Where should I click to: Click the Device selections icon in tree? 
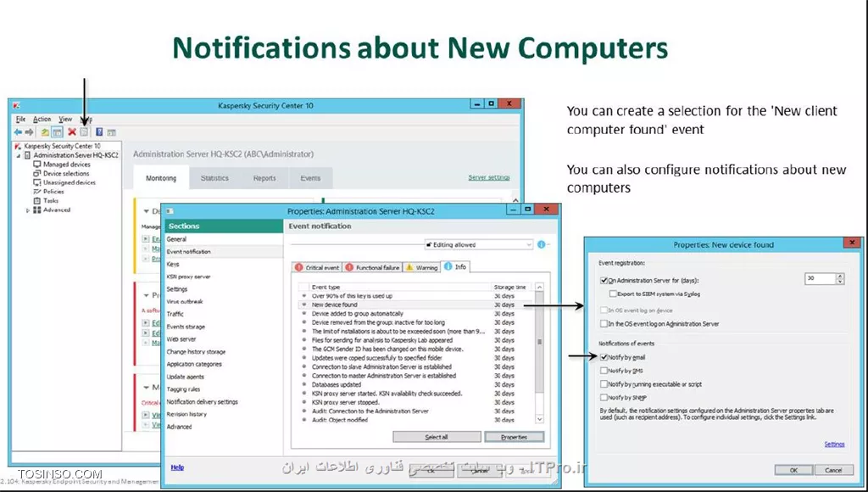[37, 173]
